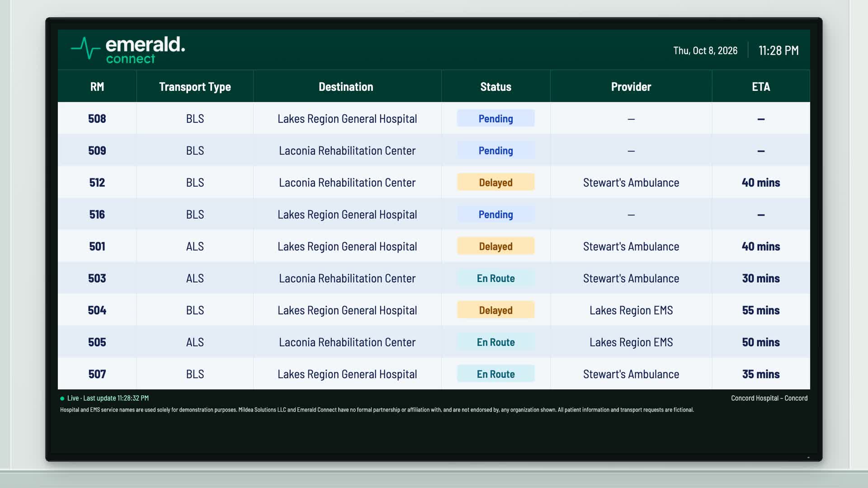Click Stewart's Ambulance in room 507 row
Image resolution: width=868 pixels, height=488 pixels.
point(631,374)
